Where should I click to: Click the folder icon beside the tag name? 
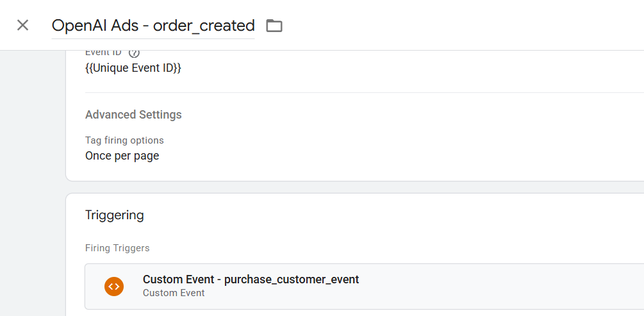tap(274, 26)
